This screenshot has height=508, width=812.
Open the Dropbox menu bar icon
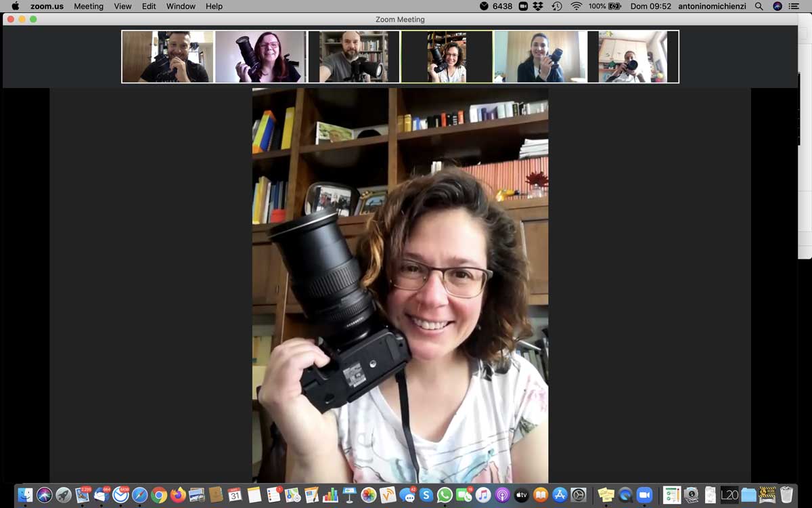[x=538, y=6]
